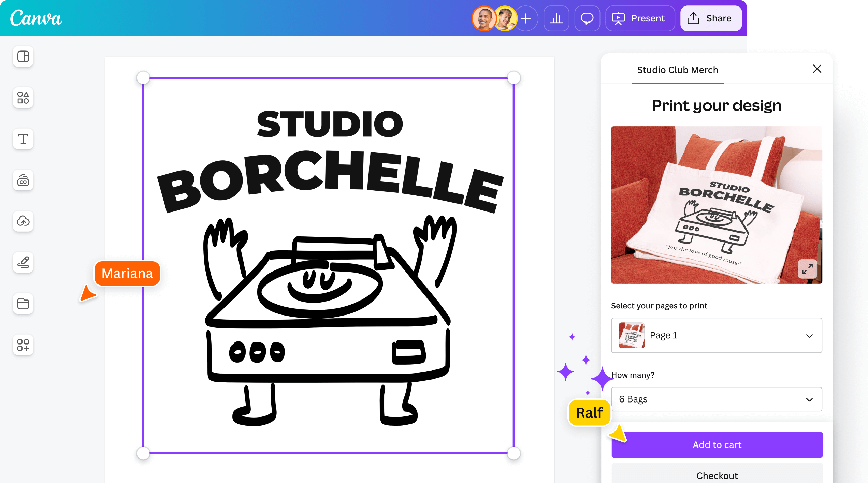Viewport: 868px width, 483px height.
Task: Open the Projects folder icon
Action: point(23,304)
